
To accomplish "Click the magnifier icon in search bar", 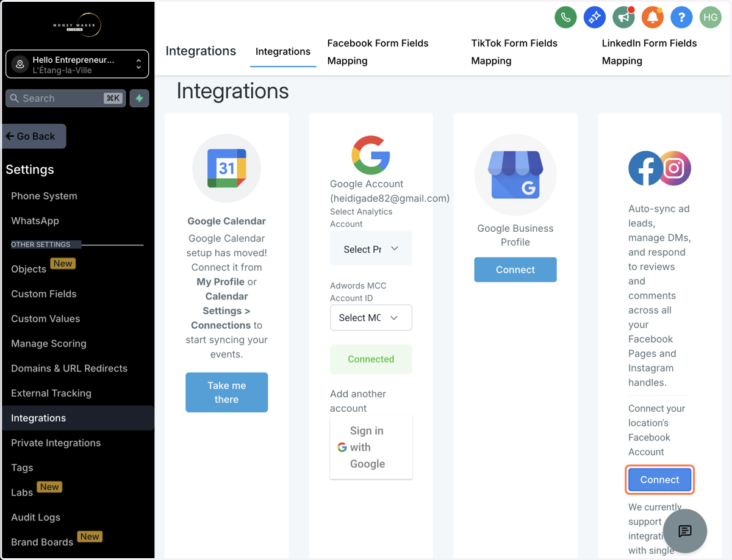I will click(15, 98).
